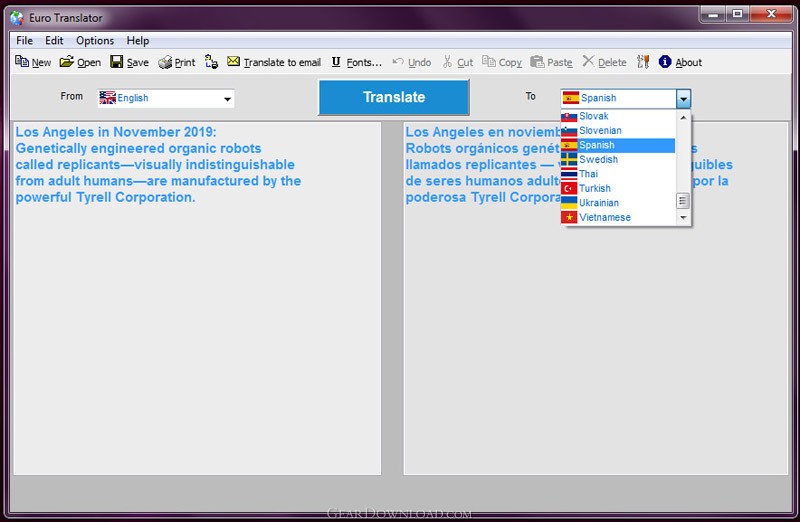Click the swap languages icon beside Print
Image resolution: width=800 pixels, height=522 pixels.
click(211, 62)
